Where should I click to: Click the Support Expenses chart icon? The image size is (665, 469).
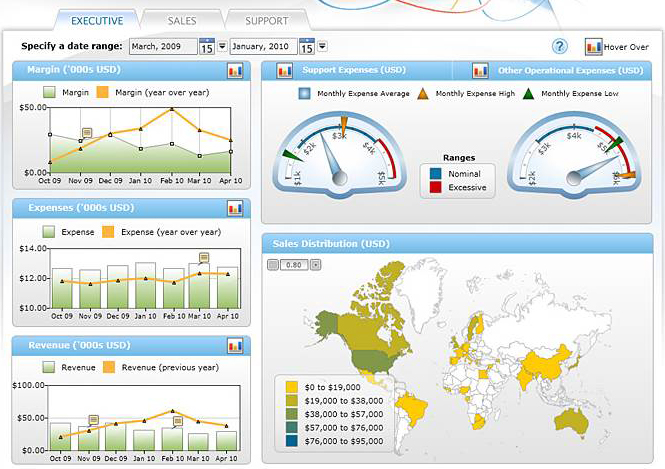284,71
